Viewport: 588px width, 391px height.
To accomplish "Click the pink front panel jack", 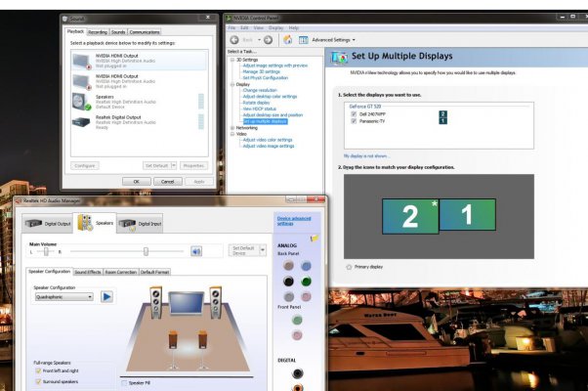I will [297, 335].
